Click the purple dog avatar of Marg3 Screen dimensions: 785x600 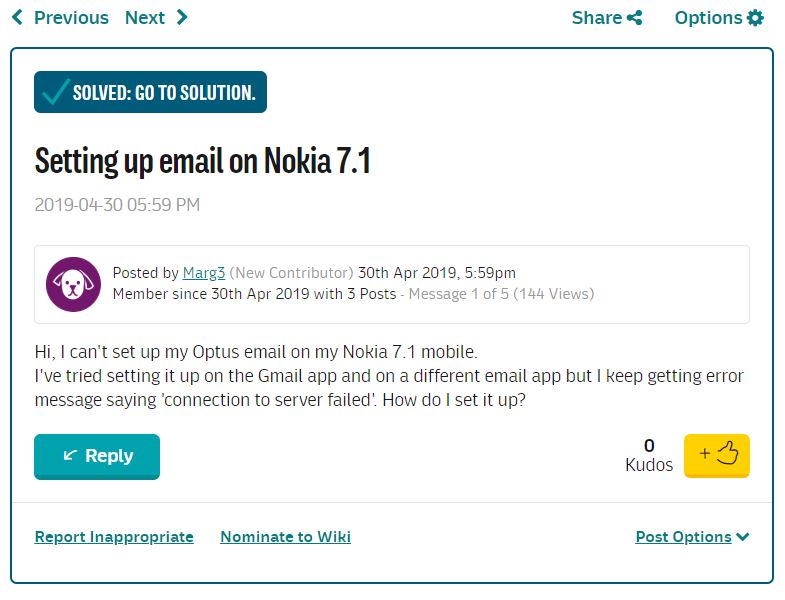click(x=74, y=284)
